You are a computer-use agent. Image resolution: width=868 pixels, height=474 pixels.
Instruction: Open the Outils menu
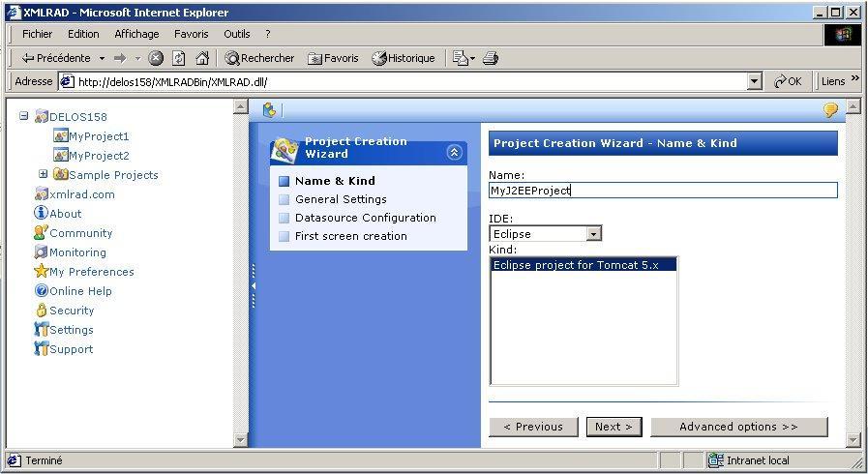[x=236, y=34]
